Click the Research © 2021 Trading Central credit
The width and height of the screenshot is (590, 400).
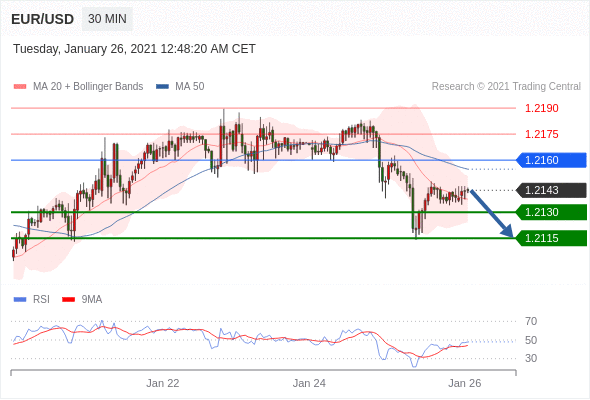pyautogui.click(x=506, y=87)
